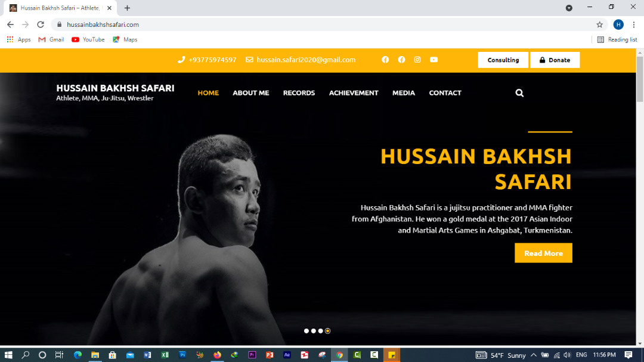Select the highlighted orange slider dot
The height and width of the screenshot is (362, 644).
tap(328, 331)
